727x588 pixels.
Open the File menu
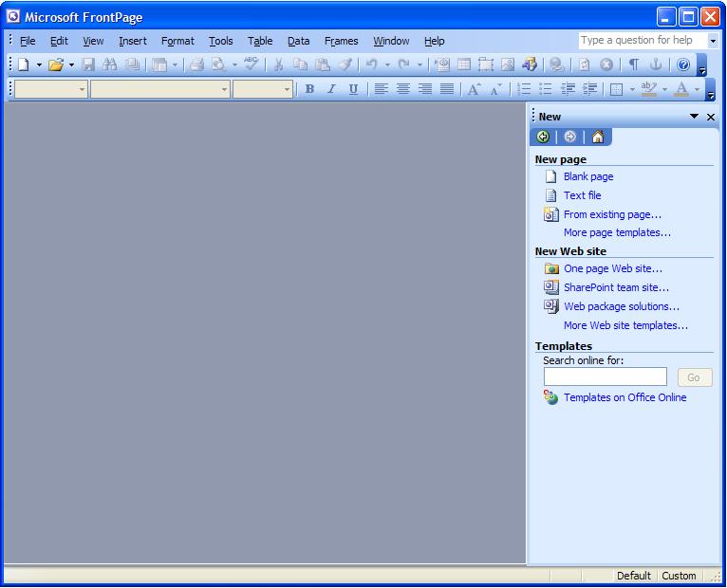click(28, 41)
